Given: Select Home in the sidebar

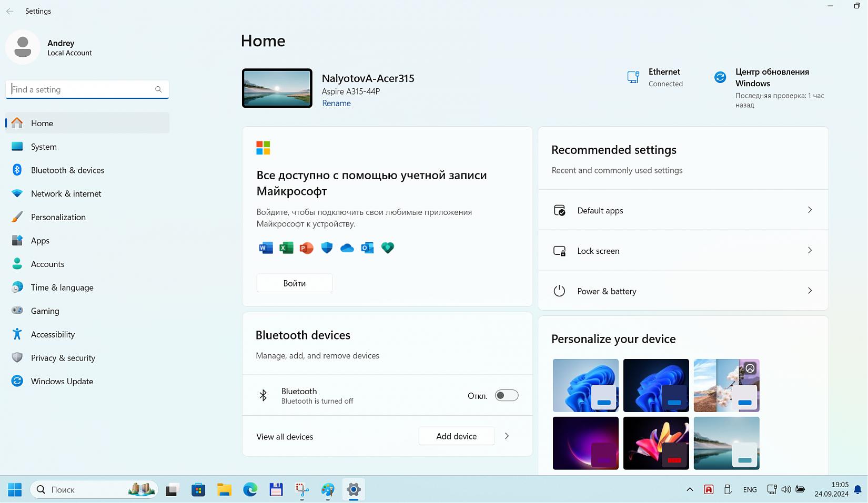Looking at the screenshot, I should 87,123.
